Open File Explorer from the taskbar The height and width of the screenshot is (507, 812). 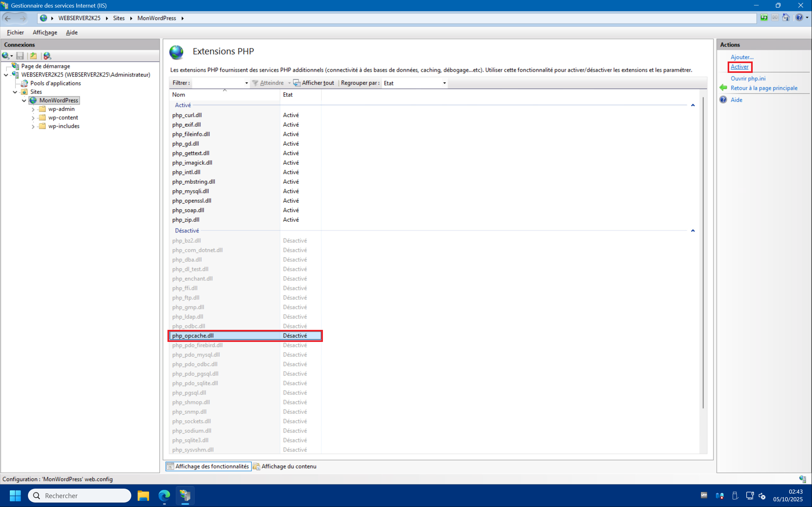143,495
